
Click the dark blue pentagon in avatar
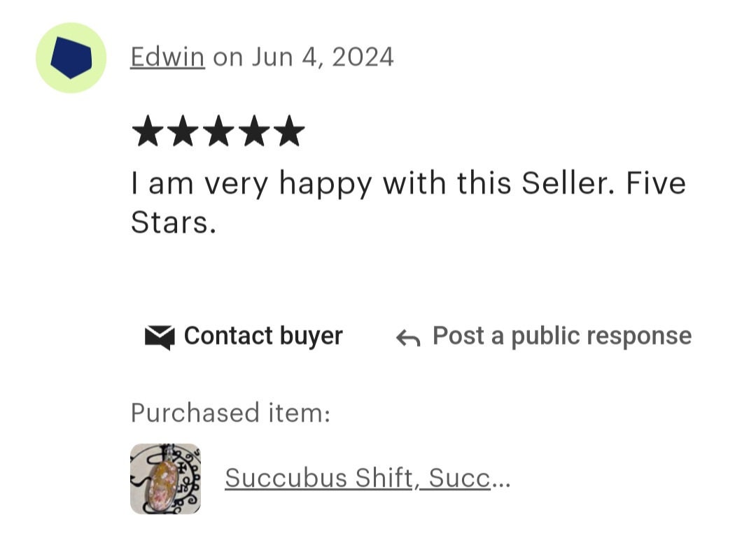[71, 57]
